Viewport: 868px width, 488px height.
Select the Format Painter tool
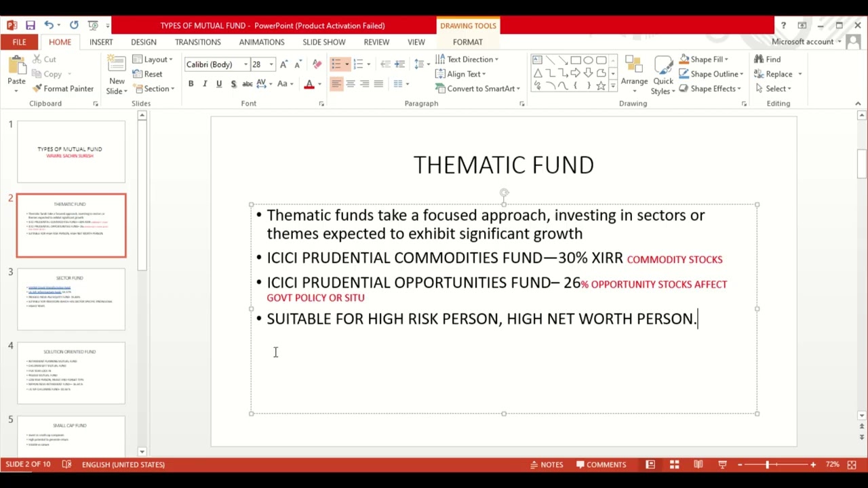(63, 89)
